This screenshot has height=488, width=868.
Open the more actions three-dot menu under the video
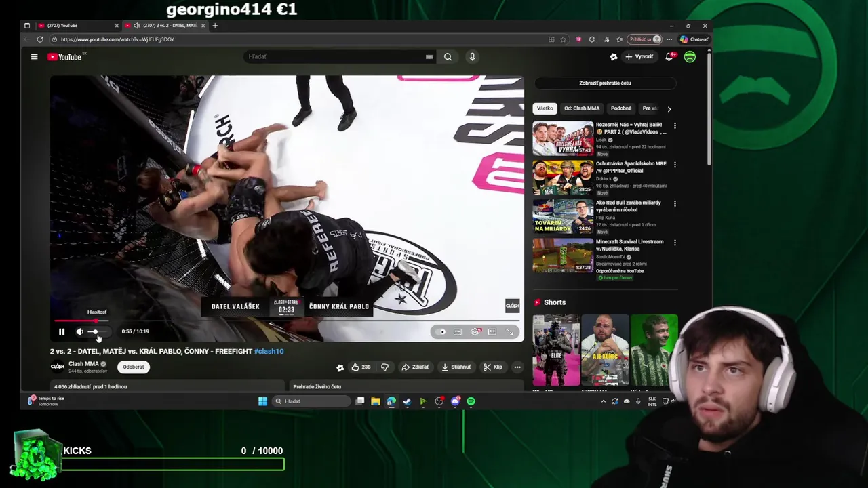click(x=517, y=367)
